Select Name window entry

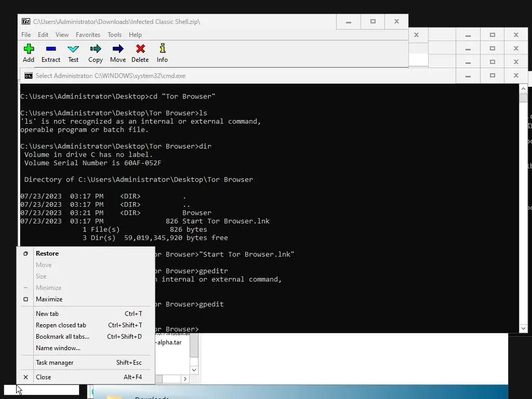[86, 348]
